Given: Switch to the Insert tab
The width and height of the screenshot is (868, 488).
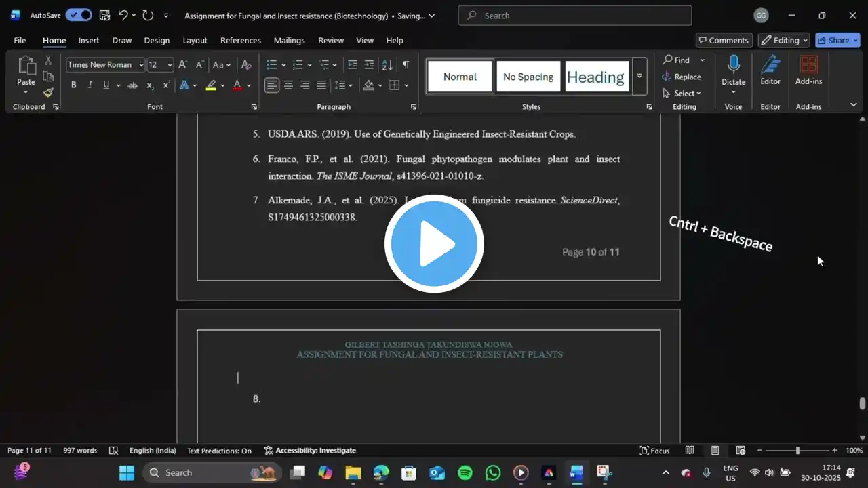Looking at the screenshot, I should click(89, 40).
